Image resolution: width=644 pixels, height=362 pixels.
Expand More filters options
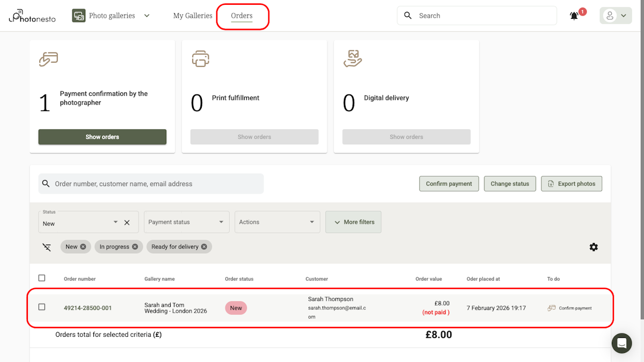pyautogui.click(x=353, y=221)
